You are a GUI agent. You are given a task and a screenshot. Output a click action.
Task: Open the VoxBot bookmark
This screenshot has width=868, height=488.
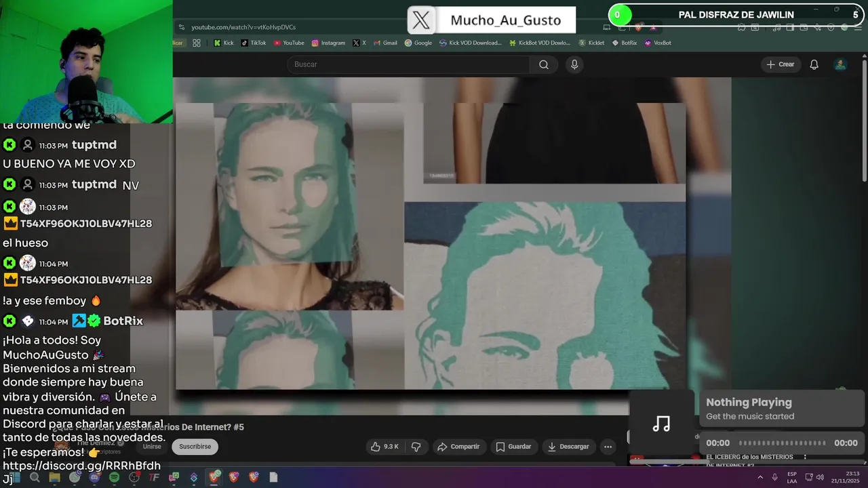coord(658,43)
